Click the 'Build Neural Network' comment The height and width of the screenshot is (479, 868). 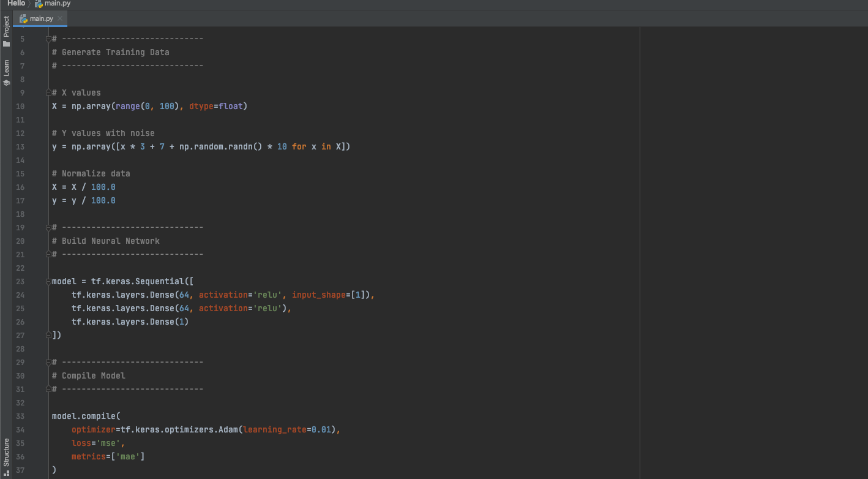[x=106, y=241]
